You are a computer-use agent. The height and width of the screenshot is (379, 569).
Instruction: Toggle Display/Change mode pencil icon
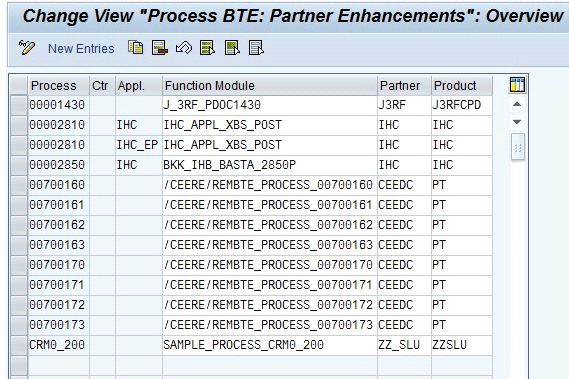pos(26,48)
